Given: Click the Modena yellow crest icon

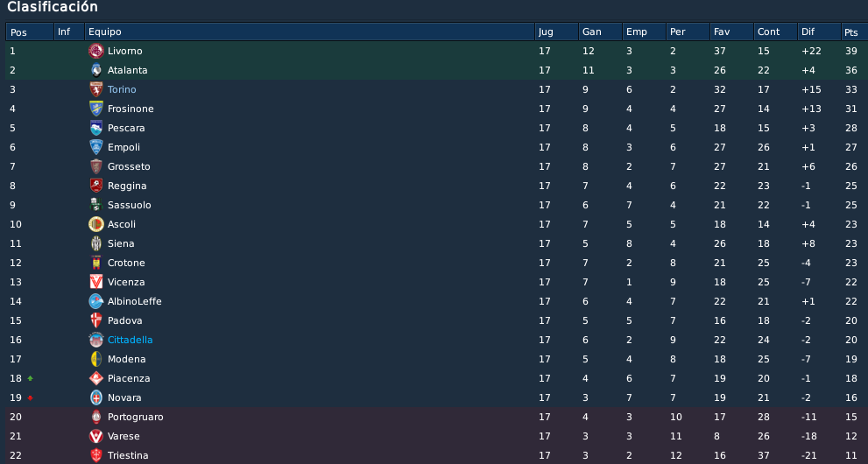Looking at the screenshot, I should 96,360.
